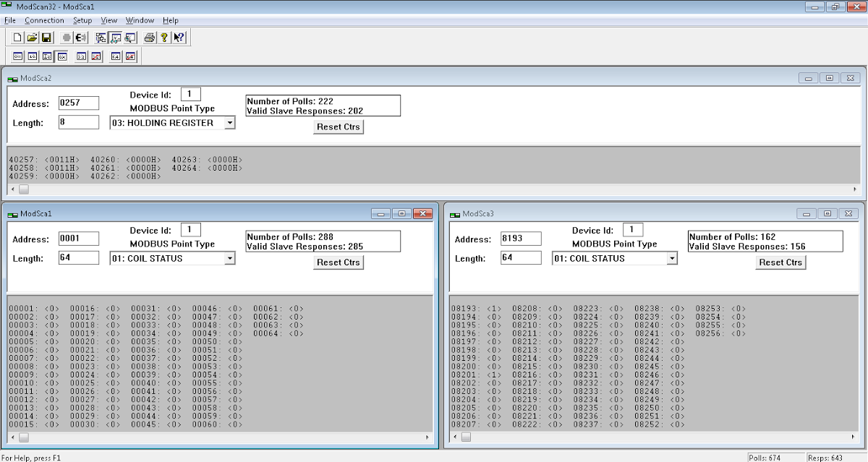The image size is (868, 462).
Task: Select the swapped 32-bit float format icon
Action: click(x=95, y=56)
